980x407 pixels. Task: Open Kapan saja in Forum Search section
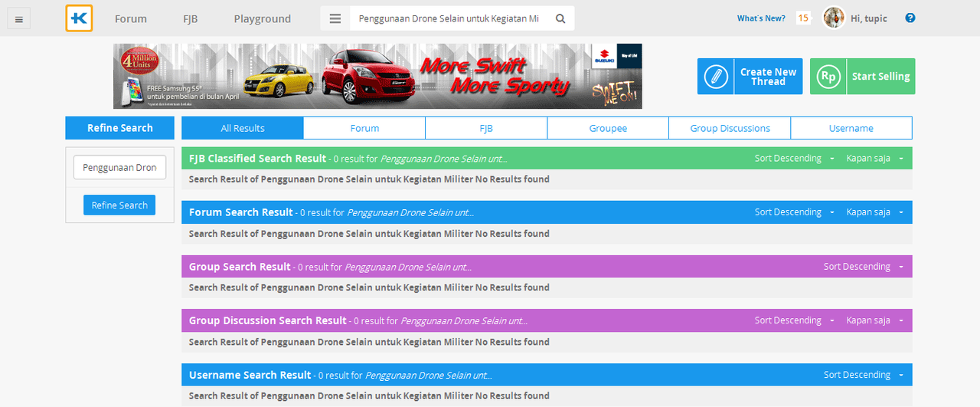pos(874,212)
